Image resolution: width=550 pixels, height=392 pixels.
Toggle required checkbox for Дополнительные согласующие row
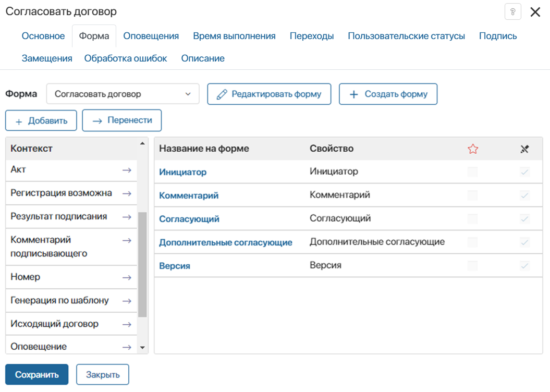473,242
